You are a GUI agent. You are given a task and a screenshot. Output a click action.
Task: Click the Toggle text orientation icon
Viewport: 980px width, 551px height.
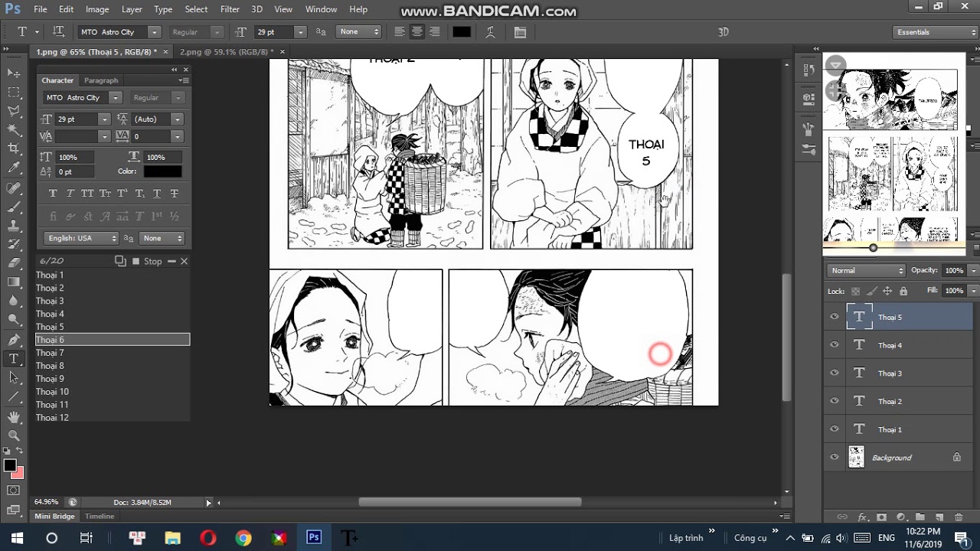(x=58, y=32)
